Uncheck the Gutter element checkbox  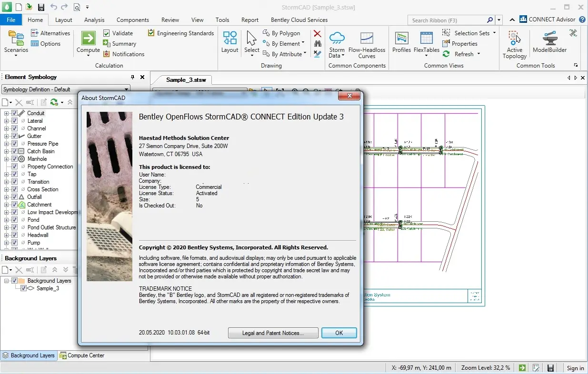(x=14, y=136)
